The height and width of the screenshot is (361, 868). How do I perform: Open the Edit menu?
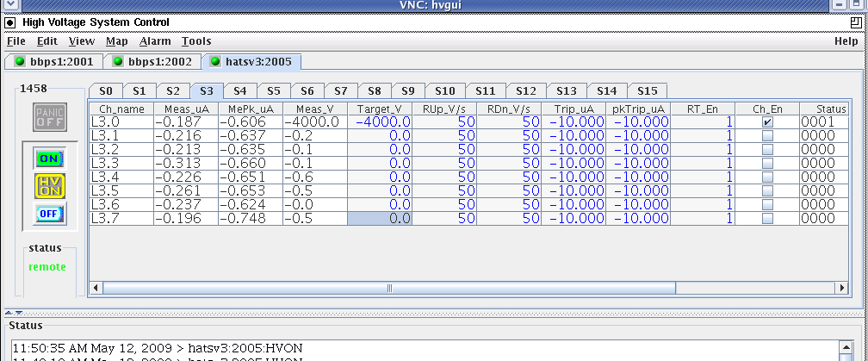pos(47,41)
